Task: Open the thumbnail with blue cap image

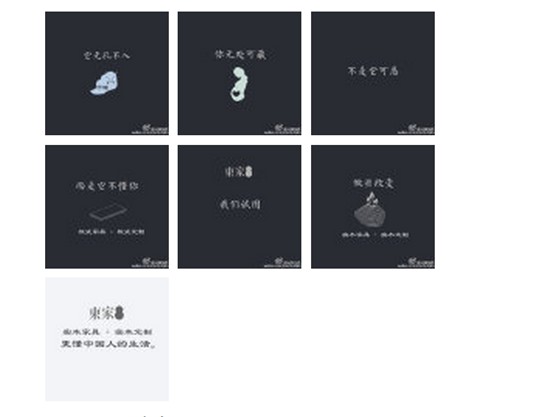Action: (x=107, y=73)
